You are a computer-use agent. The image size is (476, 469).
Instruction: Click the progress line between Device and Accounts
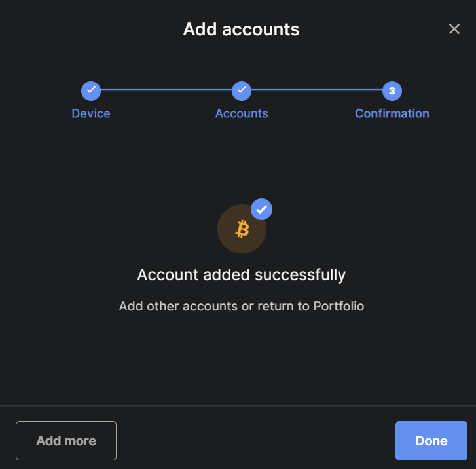coord(166,90)
